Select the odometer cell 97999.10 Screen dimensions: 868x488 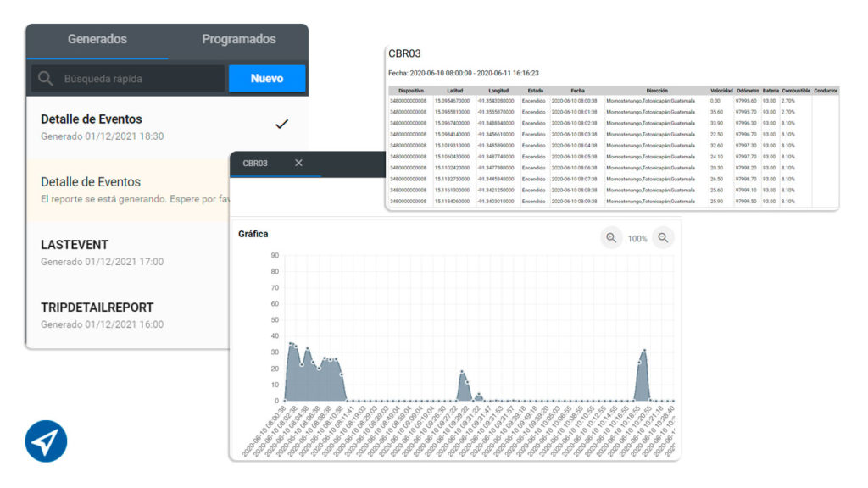pos(746,191)
